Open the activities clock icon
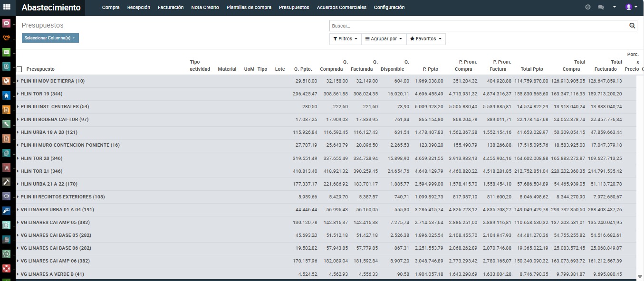 tap(588, 7)
